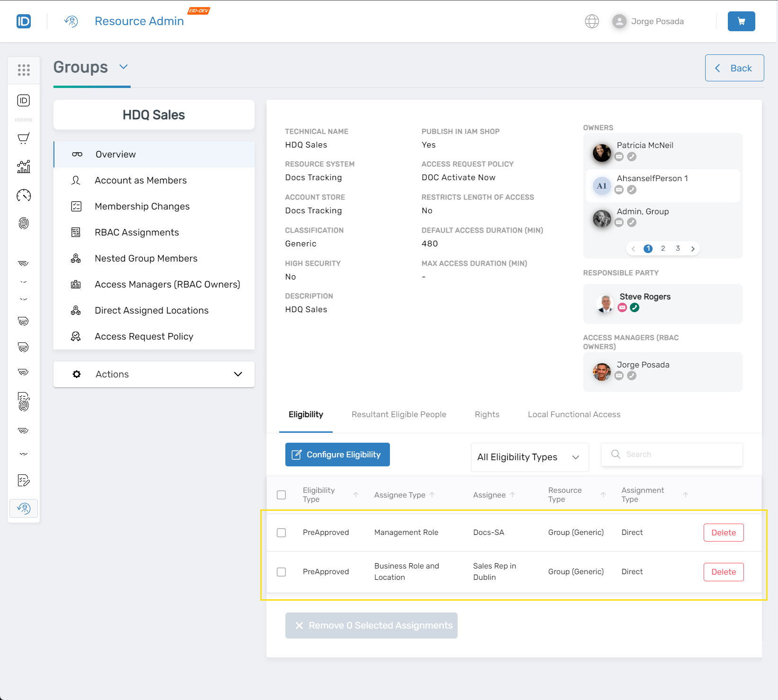Click the EmpowerID logo icon
The height and width of the screenshot is (700, 778).
24,21
